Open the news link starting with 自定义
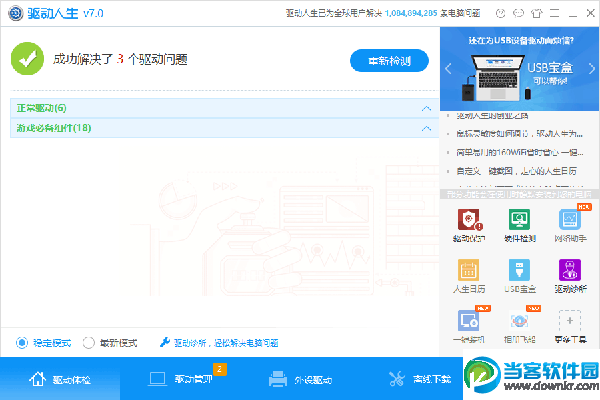600x400 pixels. point(516,171)
